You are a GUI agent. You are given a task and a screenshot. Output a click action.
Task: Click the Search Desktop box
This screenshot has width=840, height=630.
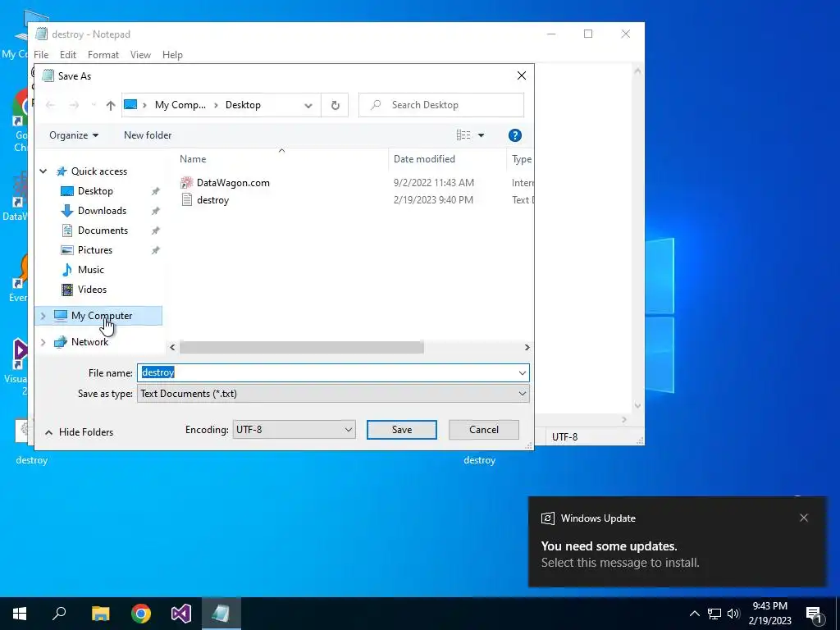click(441, 105)
